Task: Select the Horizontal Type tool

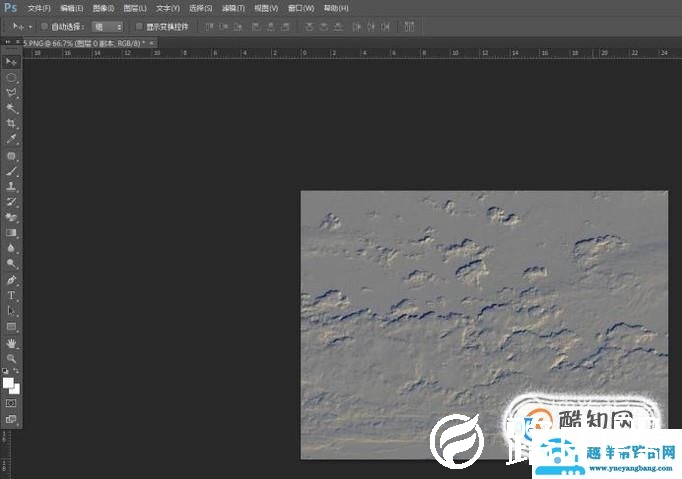Action: (12, 295)
